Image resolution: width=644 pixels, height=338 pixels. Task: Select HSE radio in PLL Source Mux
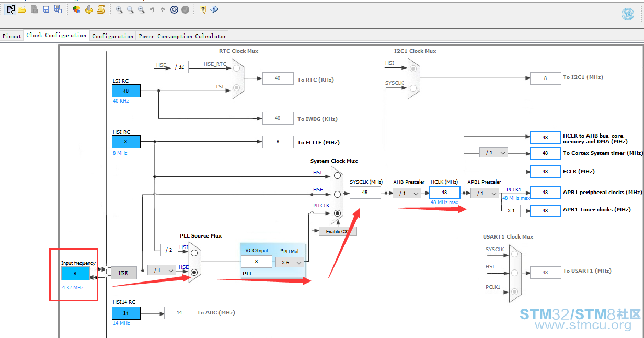pyautogui.click(x=194, y=272)
